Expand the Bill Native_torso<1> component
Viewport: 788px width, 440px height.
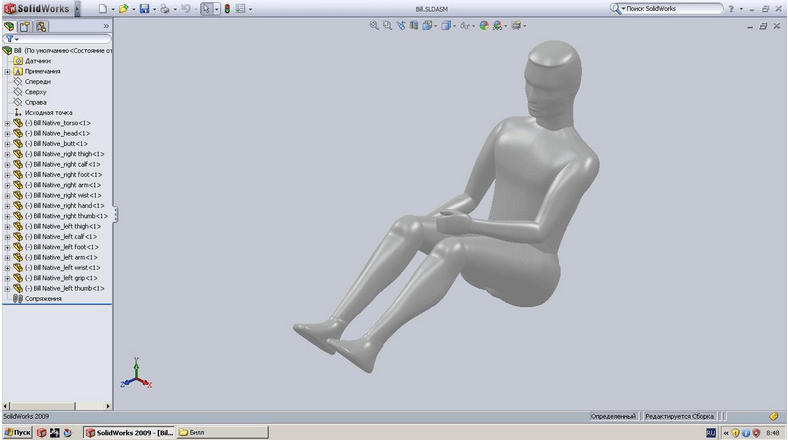click(x=7, y=123)
